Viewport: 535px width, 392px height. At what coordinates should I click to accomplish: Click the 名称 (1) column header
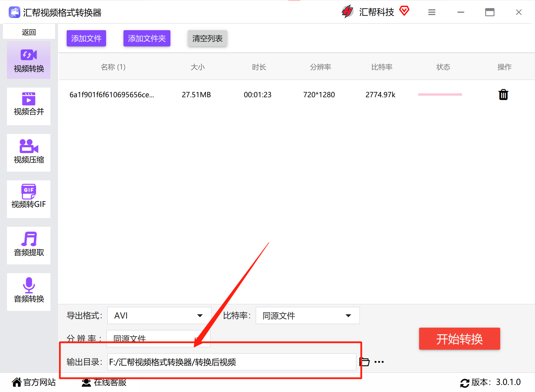(x=113, y=67)
